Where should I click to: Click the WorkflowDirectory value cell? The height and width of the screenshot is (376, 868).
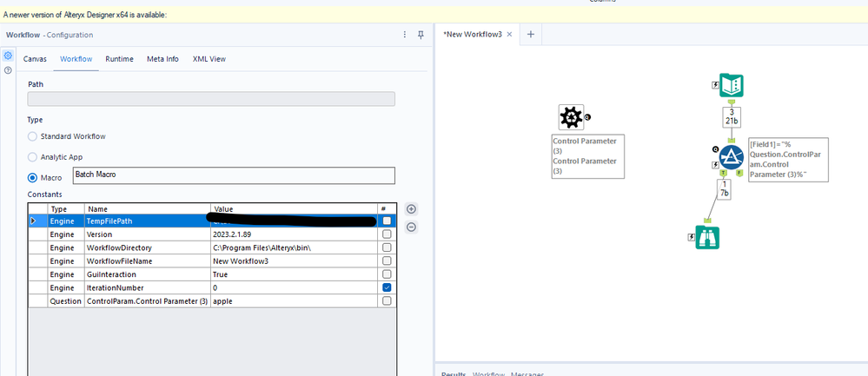click(295, 247)
